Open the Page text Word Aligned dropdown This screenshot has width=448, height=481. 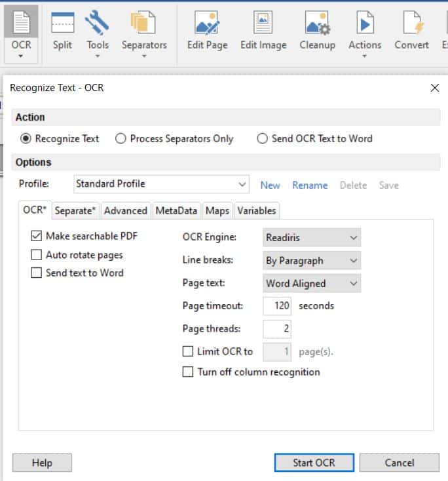point(312,284)
